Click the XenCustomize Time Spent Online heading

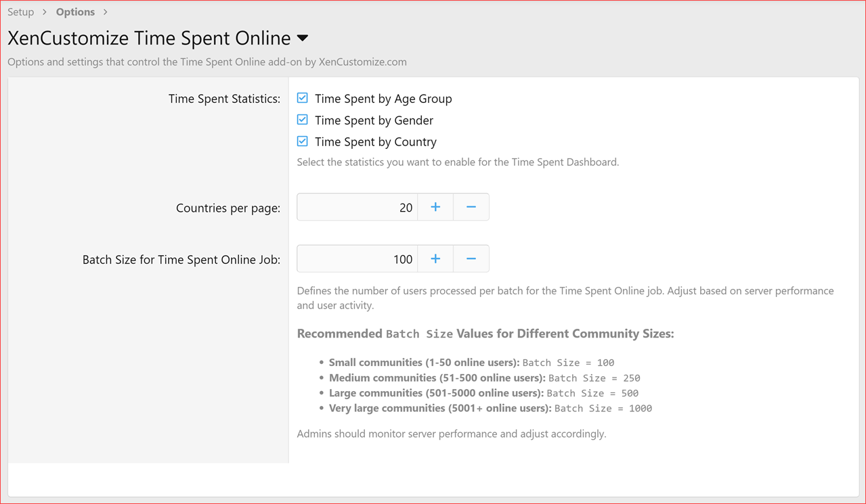pos(146,38)
